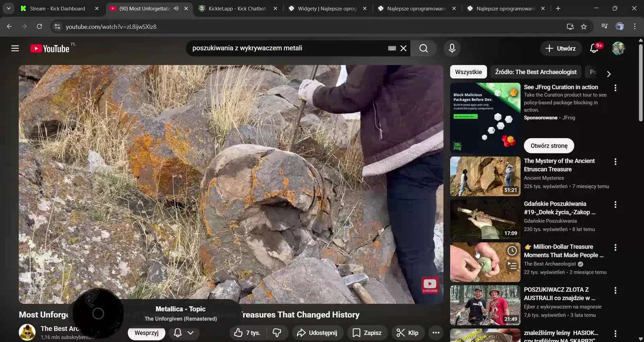View site information icon in address bar

tap(57, 27)
